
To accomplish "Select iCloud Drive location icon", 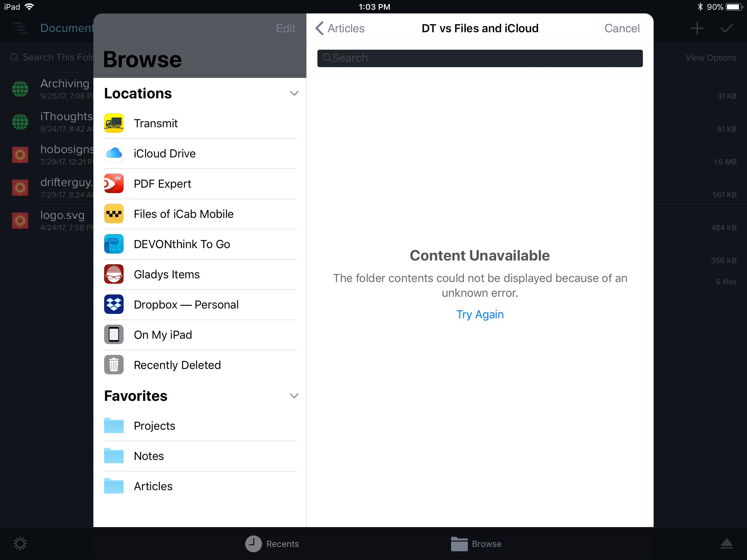I will coord(114,153).
